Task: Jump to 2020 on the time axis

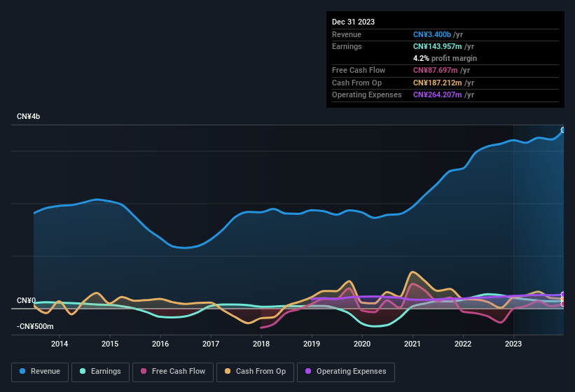Action: (362, 344)
